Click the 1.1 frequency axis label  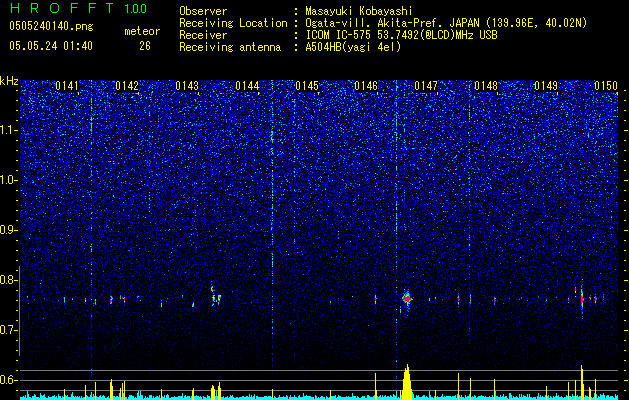[9, 130]
